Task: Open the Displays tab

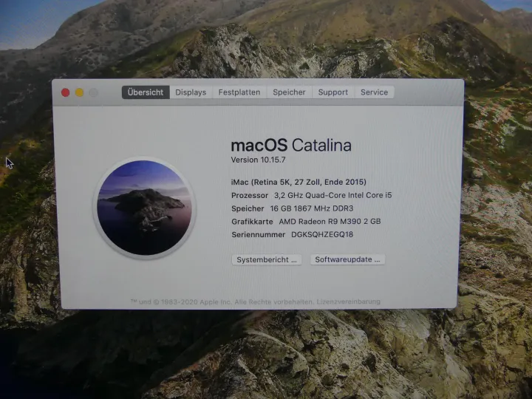Action: (x=191, y=92)
